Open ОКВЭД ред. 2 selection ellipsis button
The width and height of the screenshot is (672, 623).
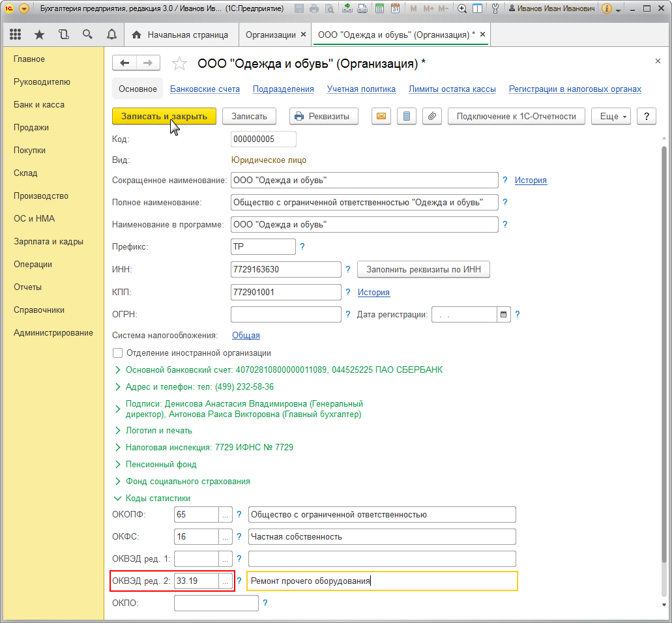tap(226, 581)
